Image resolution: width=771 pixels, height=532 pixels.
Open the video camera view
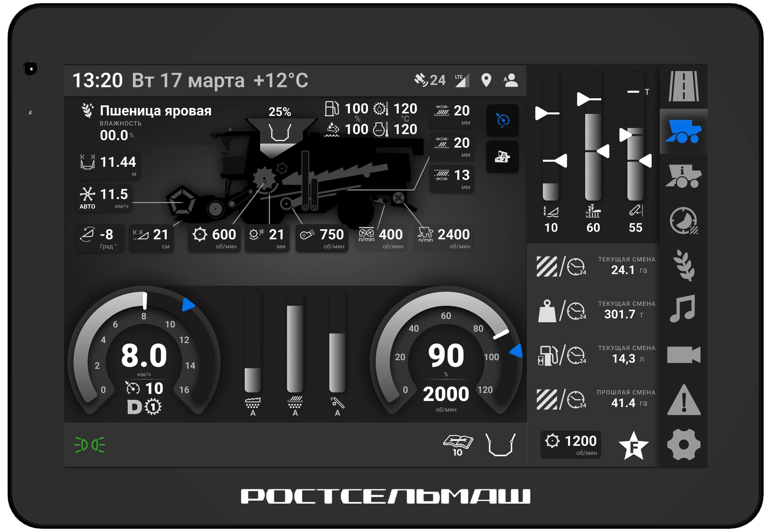[x=683, y=354]
